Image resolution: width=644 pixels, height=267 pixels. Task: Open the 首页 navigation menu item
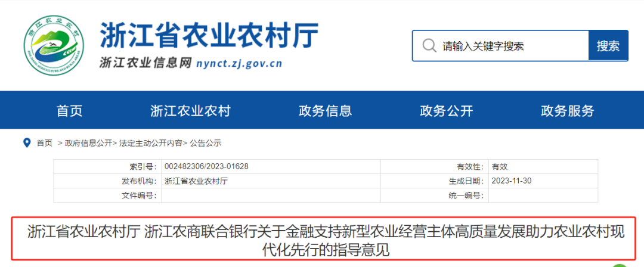click(69, 111)
